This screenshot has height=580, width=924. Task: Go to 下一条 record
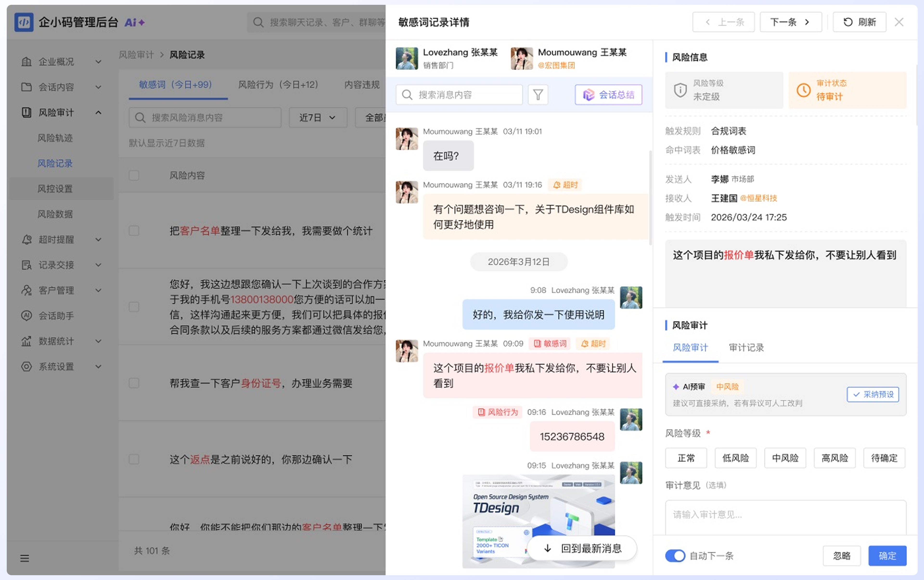(x=790, y=22)
